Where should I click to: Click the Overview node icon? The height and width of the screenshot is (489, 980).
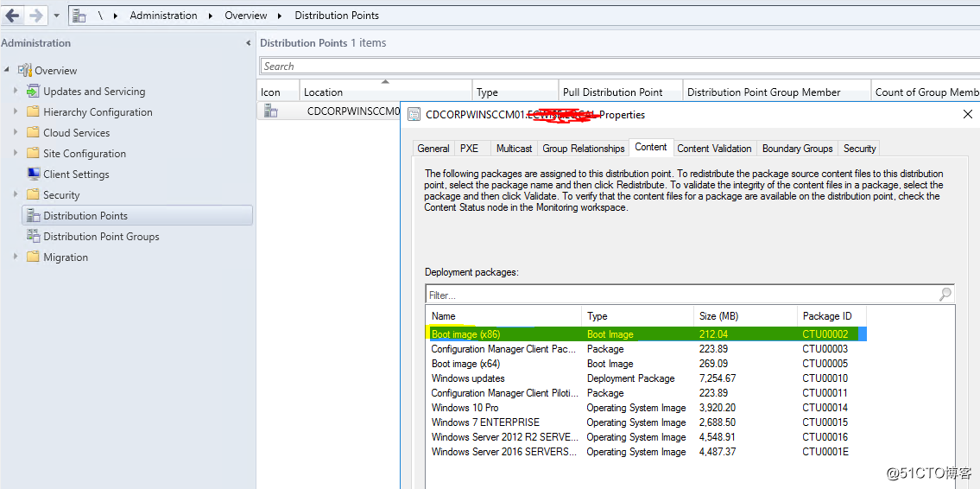[x=24, y=70]
